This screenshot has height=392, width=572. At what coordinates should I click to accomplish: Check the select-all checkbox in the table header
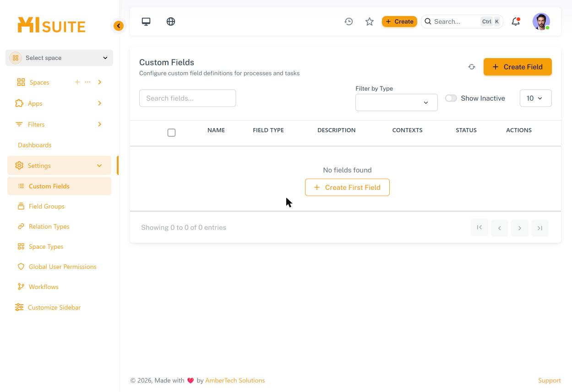172,133
